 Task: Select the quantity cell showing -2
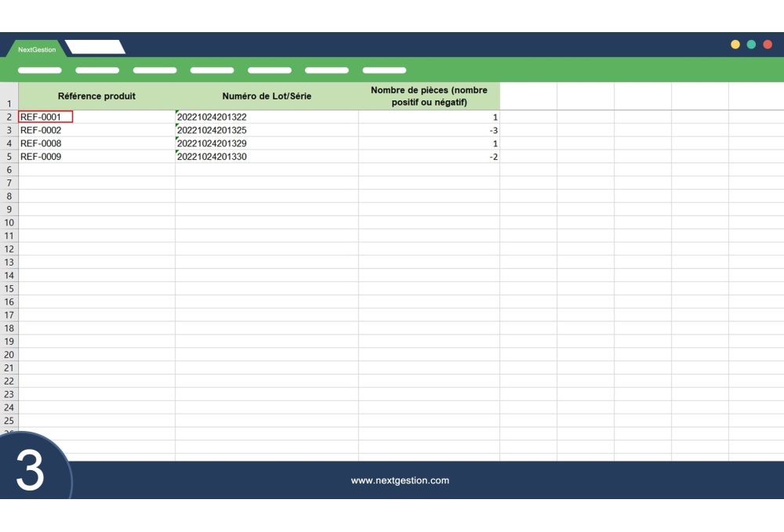coord(429,157)
